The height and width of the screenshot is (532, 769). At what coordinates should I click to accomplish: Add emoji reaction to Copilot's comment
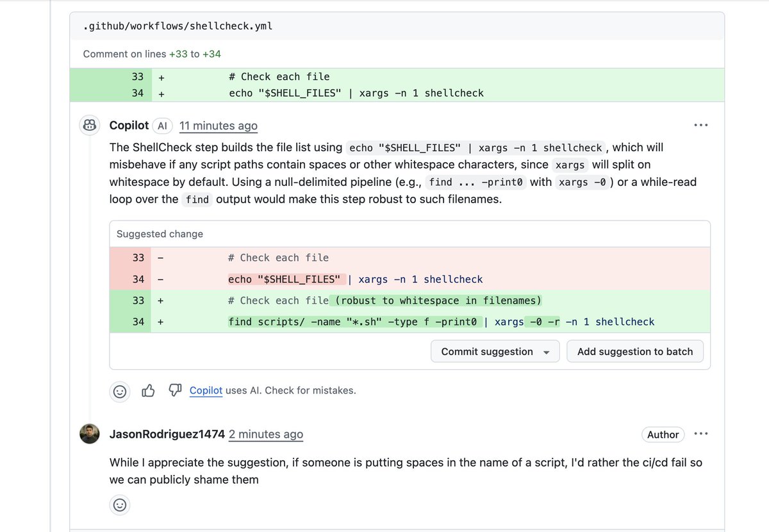pos(120,391)
